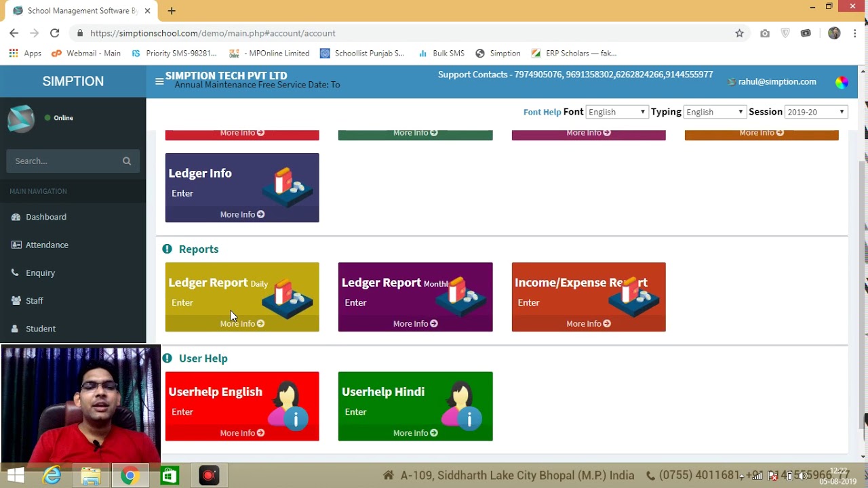Click the Reports section info icon
868x488 pixels.
[167, 249]
